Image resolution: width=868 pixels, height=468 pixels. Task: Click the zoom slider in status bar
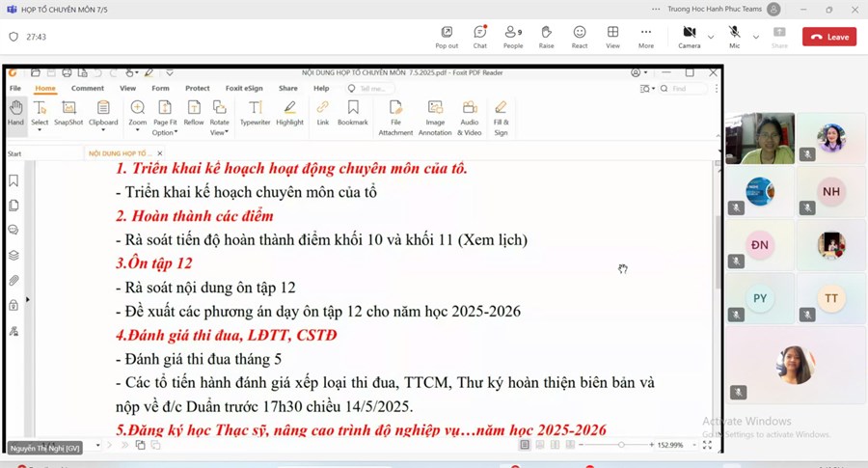621,445
